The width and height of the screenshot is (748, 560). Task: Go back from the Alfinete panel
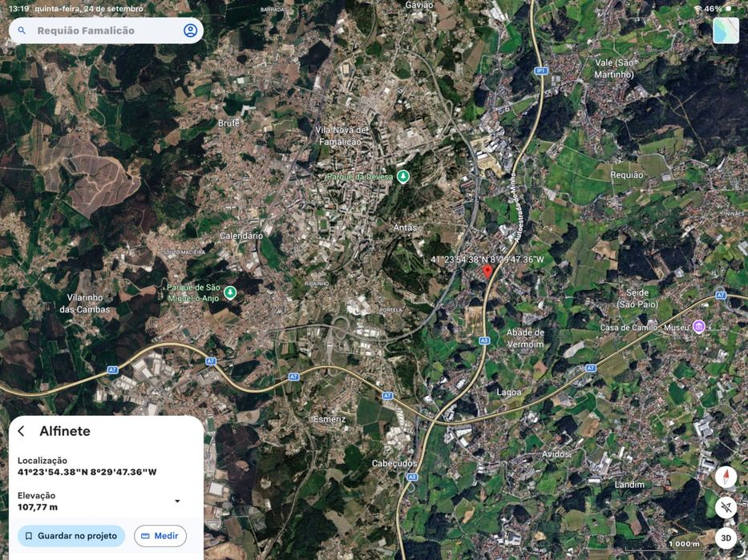click(22, 431)
